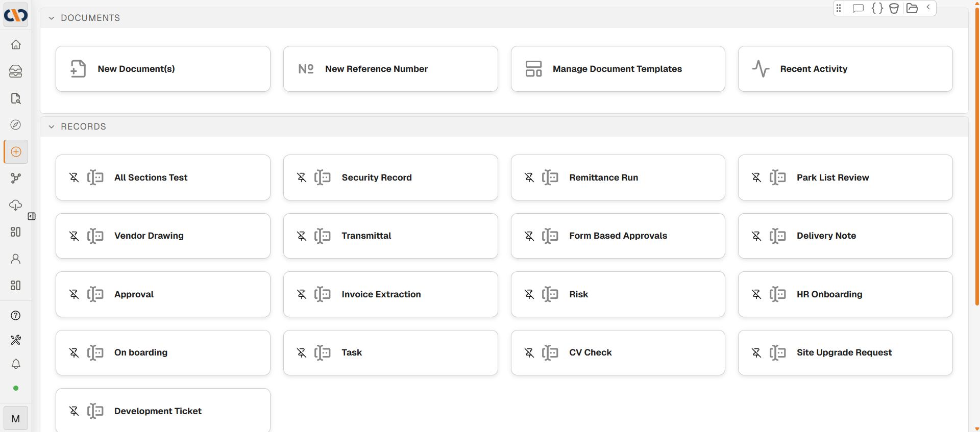Collapse the RECORDS section

52,127
